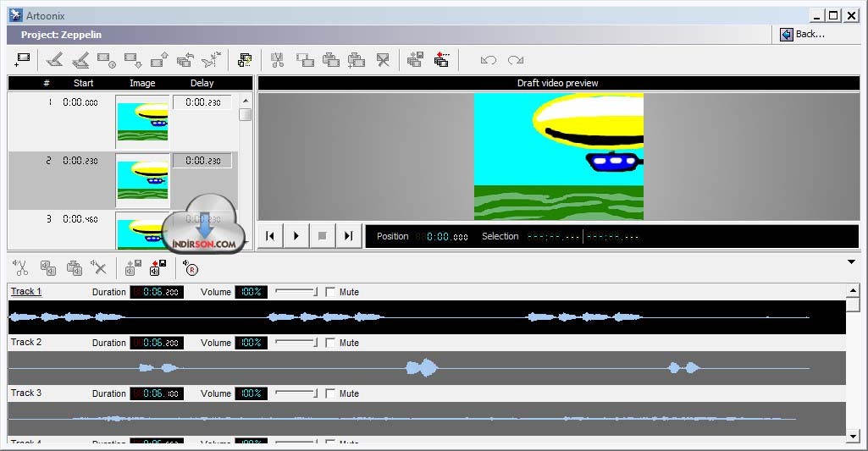This screenshot has height=451, width=868.
Task: Click the paste sound icon
Action: coord(75,268)
